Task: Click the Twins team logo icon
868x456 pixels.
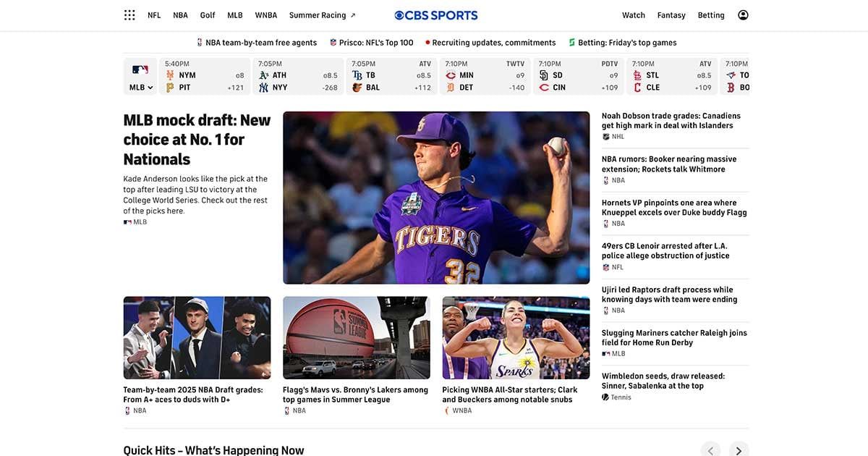Action: pyautogui.click(x=451, y=75)
